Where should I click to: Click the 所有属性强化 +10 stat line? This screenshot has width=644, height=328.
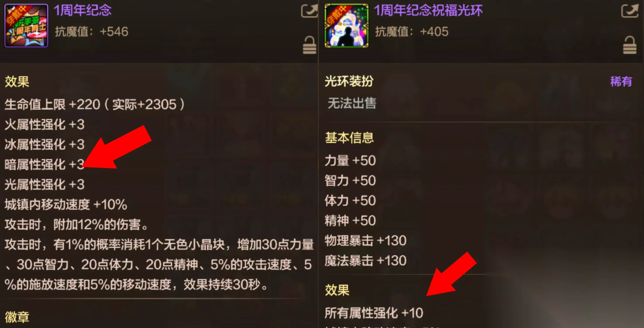(374, 313)
